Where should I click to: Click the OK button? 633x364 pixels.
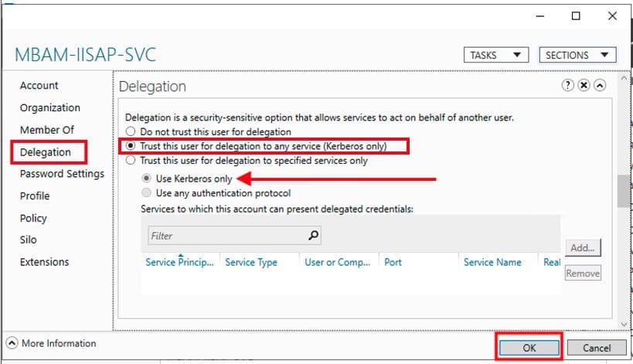(x=529, y=348)
